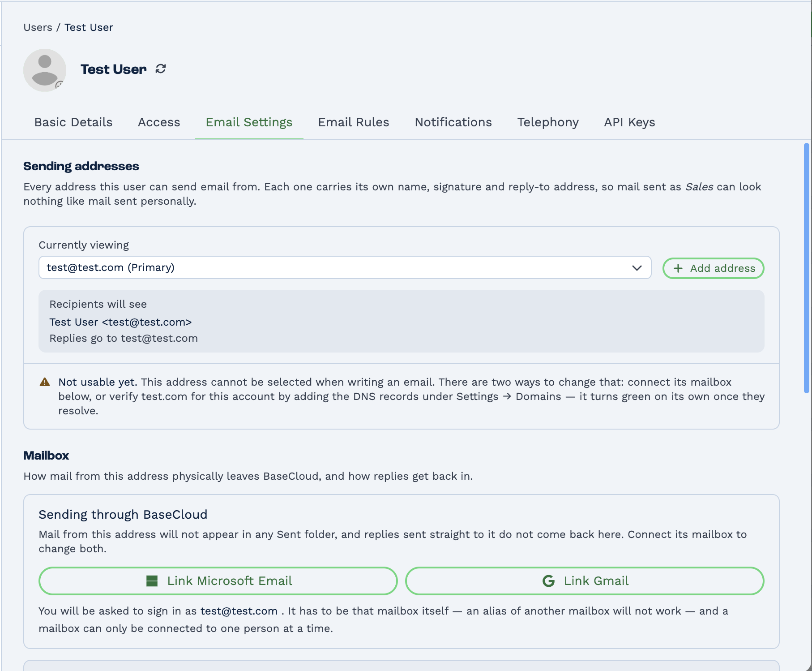Click 'Replies go to test@test.com' text

point(124,338)
